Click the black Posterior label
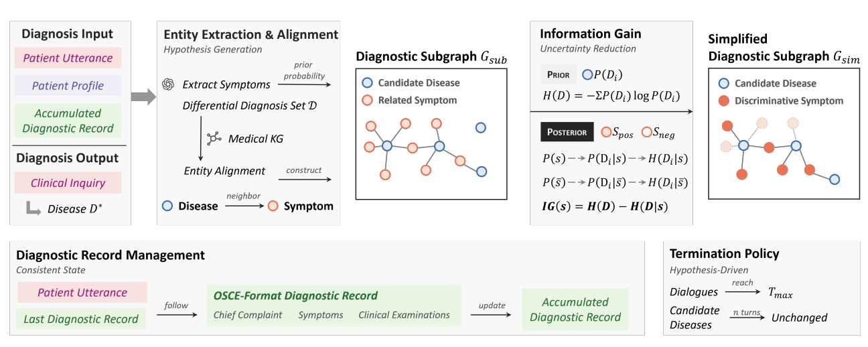Image resolution: width=868 pixels, height=347 pixels. tap(567, 133)
